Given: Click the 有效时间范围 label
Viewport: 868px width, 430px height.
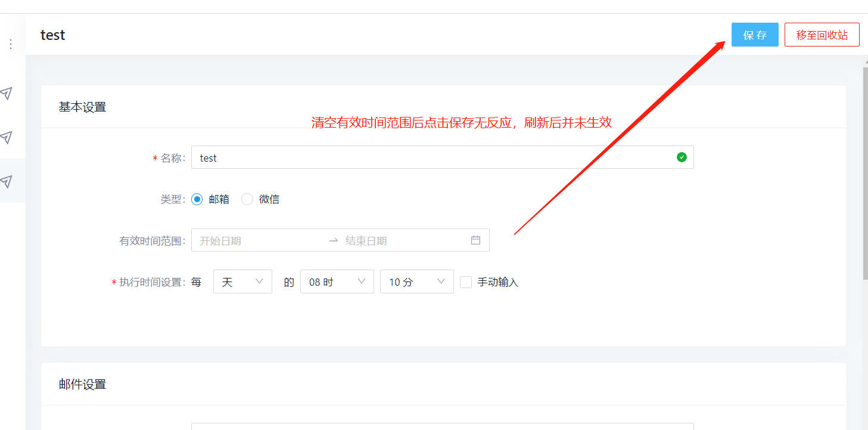Looking at the screenshot, I should 152,241.
